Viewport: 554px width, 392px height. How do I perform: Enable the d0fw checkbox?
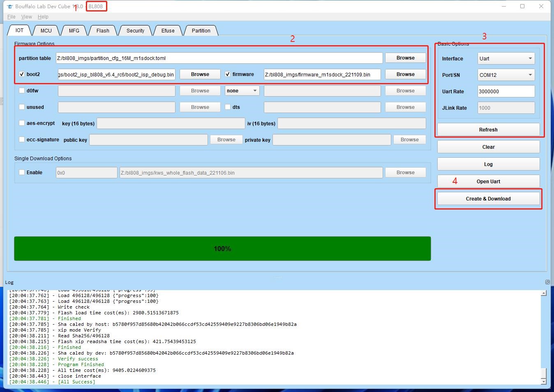point(22,90)
